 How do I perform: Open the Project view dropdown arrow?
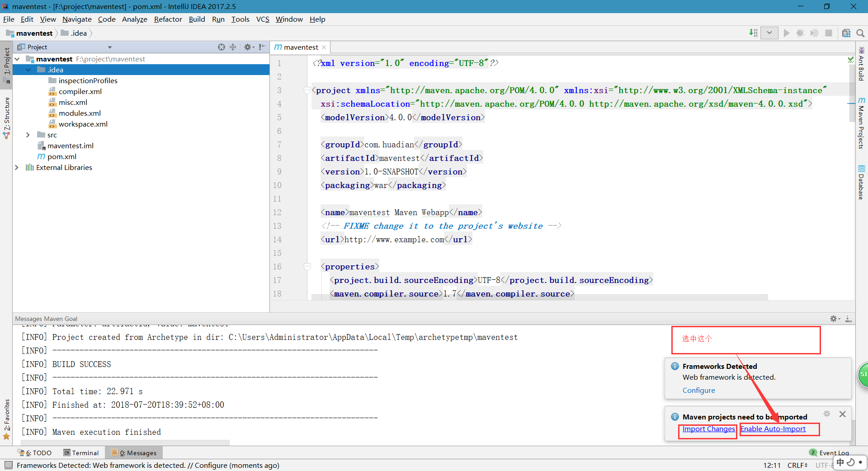(110, 47)
